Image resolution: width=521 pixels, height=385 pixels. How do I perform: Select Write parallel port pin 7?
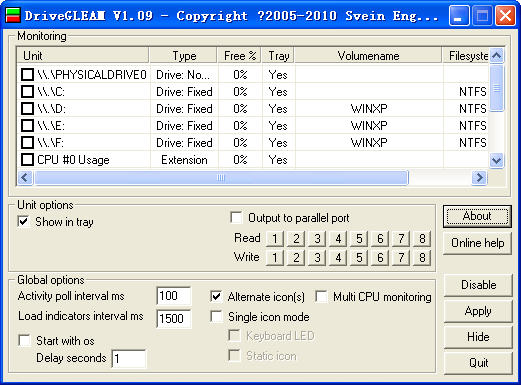[x=401, y=258]
